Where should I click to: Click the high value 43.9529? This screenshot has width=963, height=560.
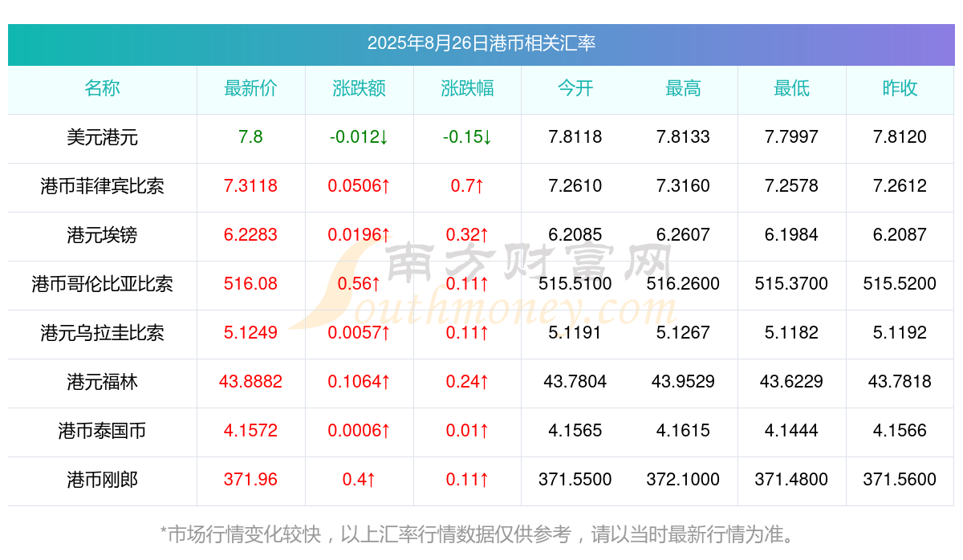click(684, 382)
